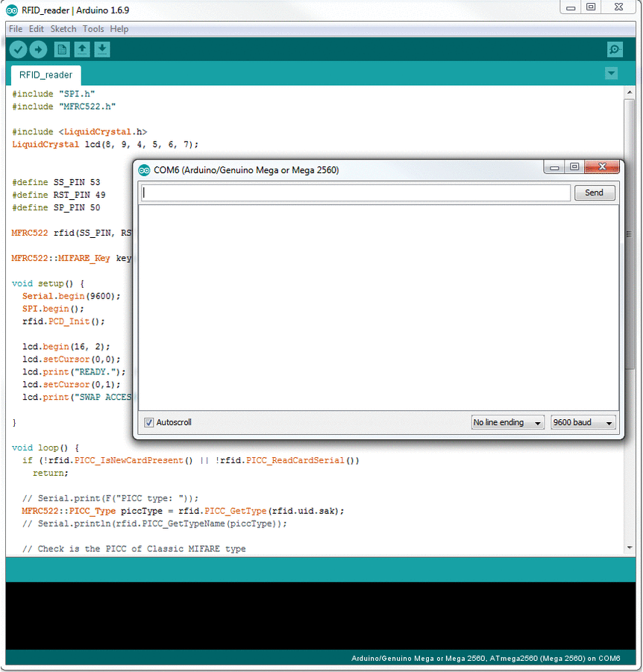Open the No line ending dropdown
643x672 pixels.
pos(507,423)
